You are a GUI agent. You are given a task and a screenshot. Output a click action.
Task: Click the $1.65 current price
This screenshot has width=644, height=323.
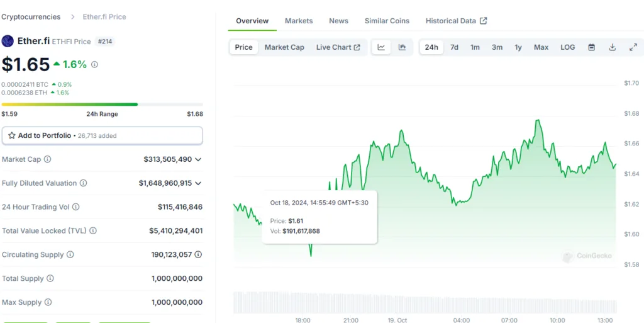point(25,64)
